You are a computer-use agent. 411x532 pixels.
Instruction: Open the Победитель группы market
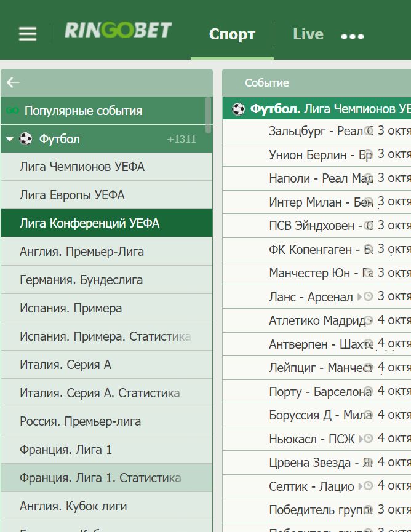[x=321, y=510]
